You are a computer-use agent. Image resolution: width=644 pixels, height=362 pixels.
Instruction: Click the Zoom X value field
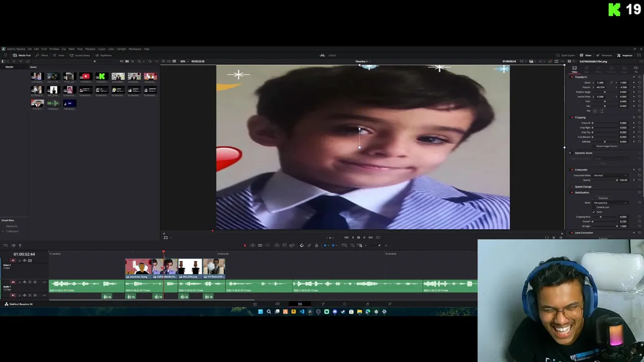point(600,82)
